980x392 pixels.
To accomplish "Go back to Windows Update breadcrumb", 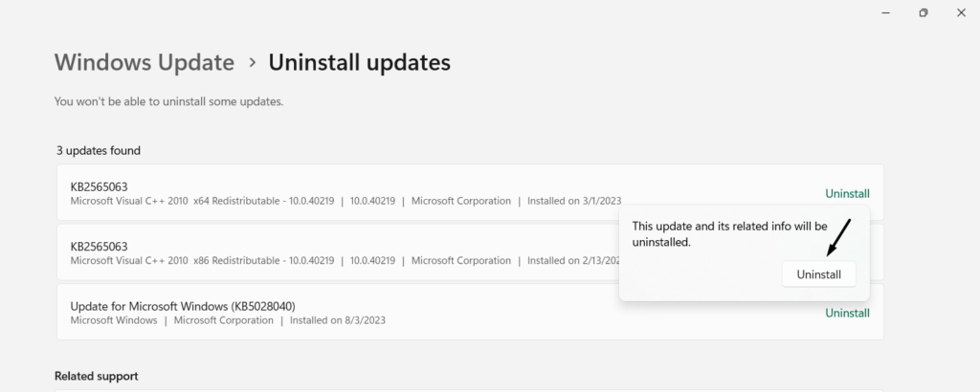I will click(x=145, y=62).
